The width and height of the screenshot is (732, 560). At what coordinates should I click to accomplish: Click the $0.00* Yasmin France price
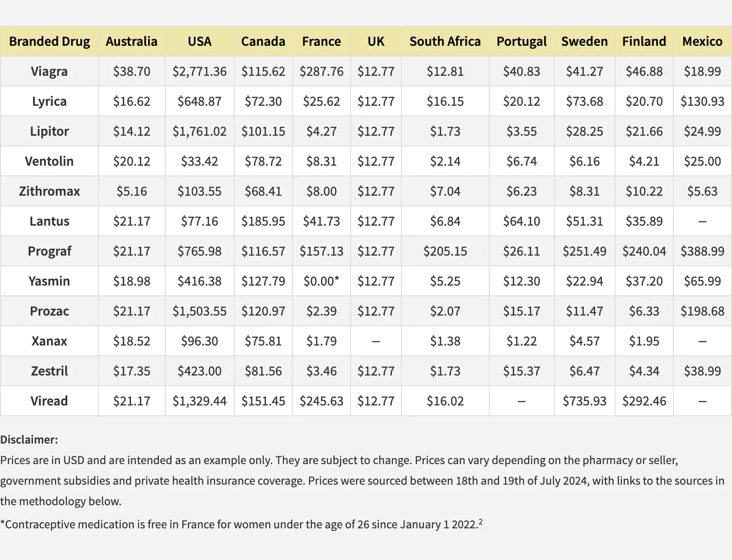tap(321, 281)
